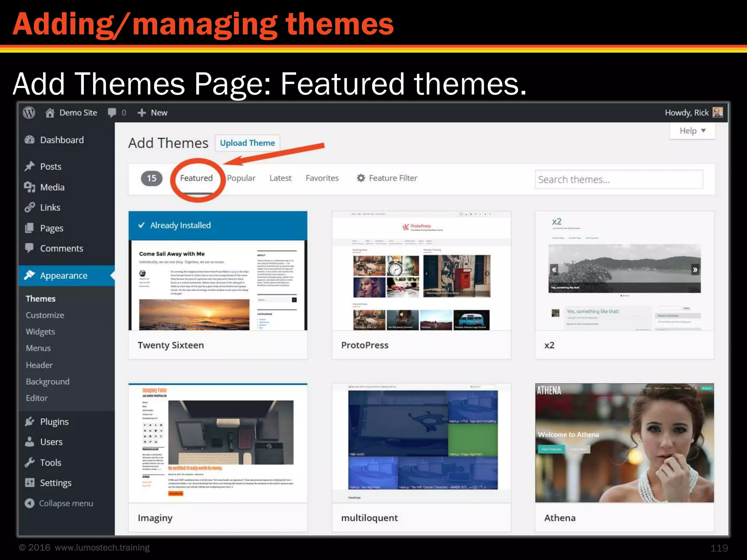Image resolution: width=747 pixels, height=560 pixels.
Task: Click the ProtoPress theme name
Action: click(365, 345)
